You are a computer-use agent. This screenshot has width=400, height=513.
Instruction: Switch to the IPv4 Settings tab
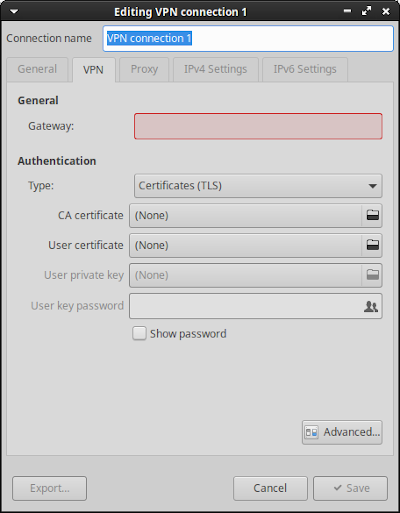click(216, 69)
